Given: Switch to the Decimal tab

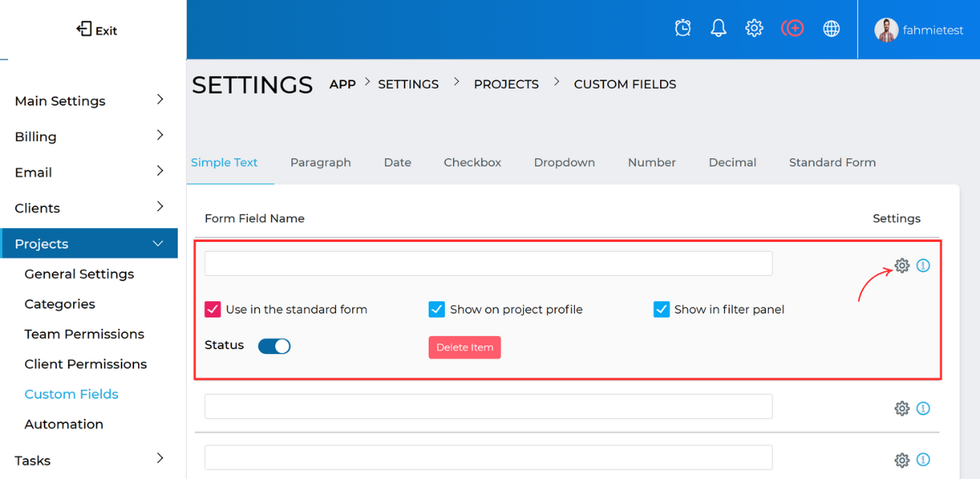Looking at the screenshot, I should tap(732, 162).
